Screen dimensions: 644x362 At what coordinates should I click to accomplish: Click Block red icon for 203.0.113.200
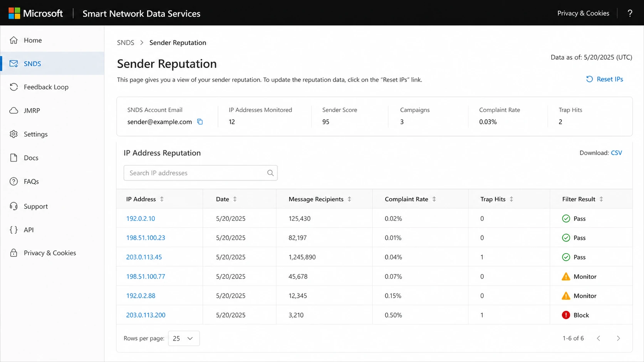tap(566, 315)
